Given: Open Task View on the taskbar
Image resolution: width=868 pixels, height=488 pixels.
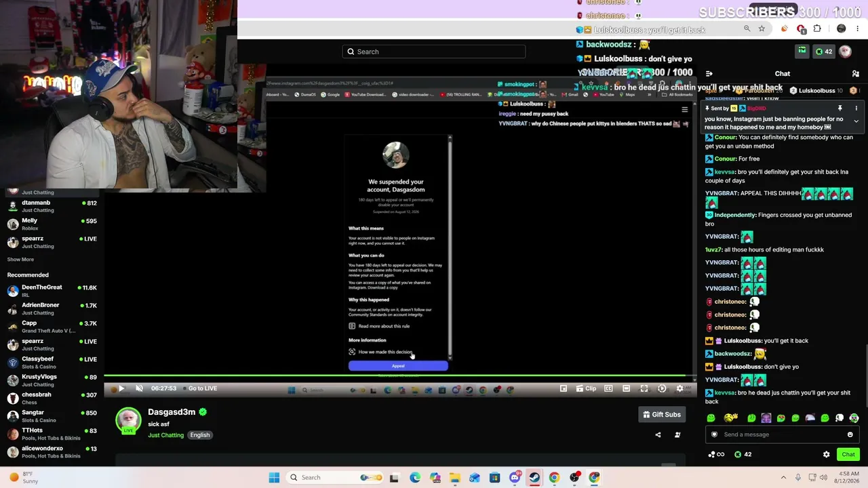Looking at the screenshot, I should pyautogui.click(x=394, y=477).
